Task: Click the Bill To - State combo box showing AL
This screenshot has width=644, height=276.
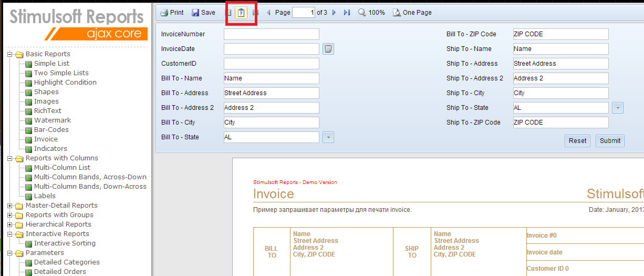Action: [x=272, y=137]
